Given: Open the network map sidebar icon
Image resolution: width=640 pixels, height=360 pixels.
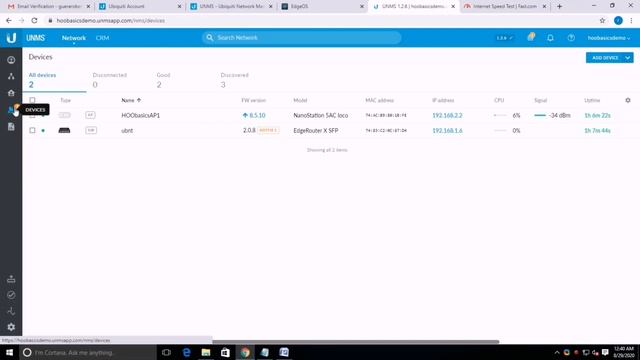Looking at the screenshot, I should 11,76.
